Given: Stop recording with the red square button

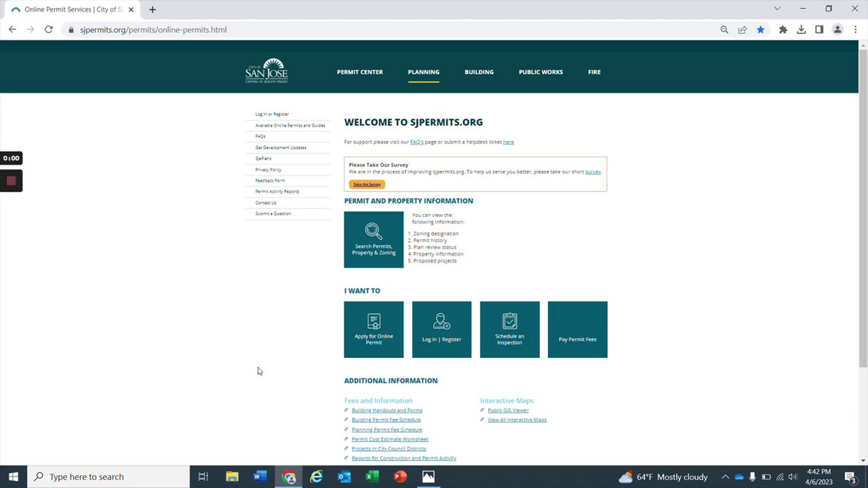Looking at the screenshot, I should pos(11,181).
